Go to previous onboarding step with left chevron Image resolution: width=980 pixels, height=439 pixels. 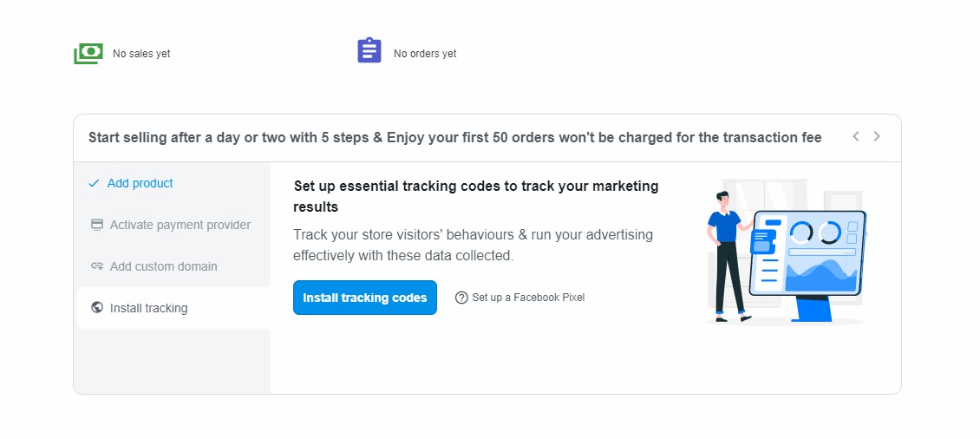(x=856, y=136)
